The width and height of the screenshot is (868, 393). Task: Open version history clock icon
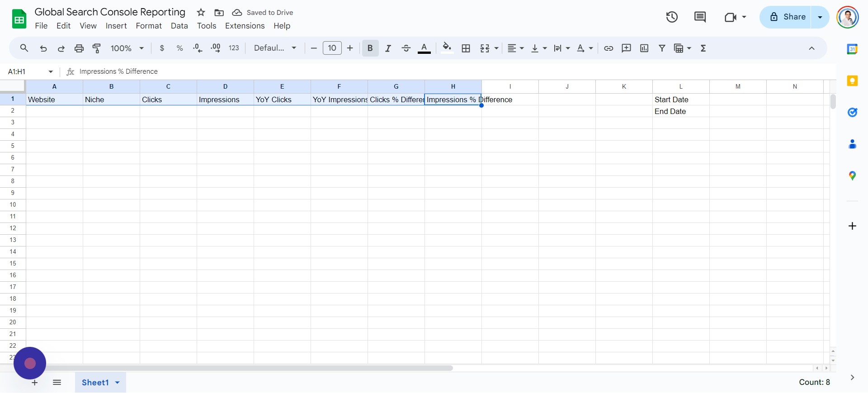(672, 17)
